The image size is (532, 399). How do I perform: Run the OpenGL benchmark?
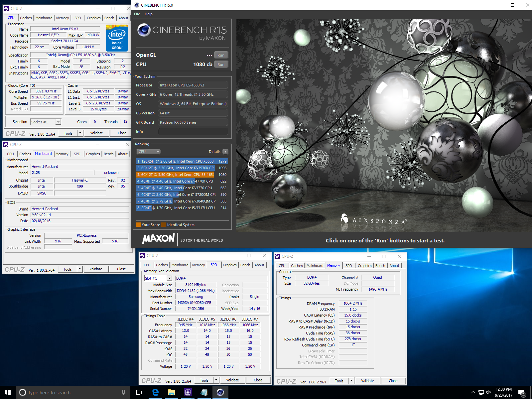coord(221,55)
